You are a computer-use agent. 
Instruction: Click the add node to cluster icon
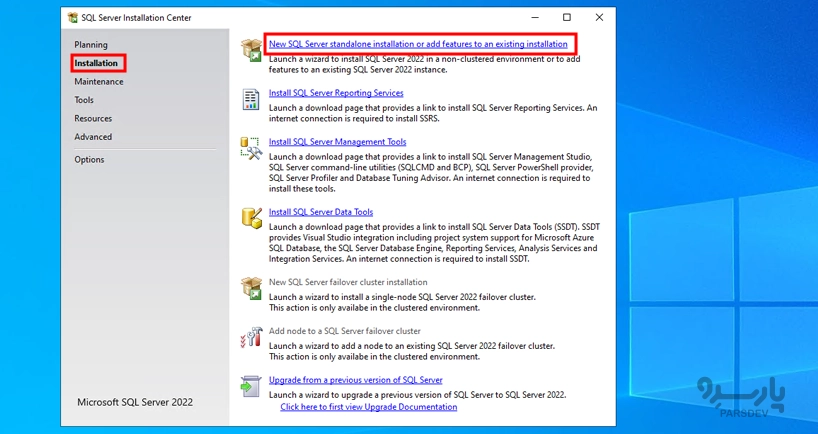pyautogui.click(x=250, y=337)
